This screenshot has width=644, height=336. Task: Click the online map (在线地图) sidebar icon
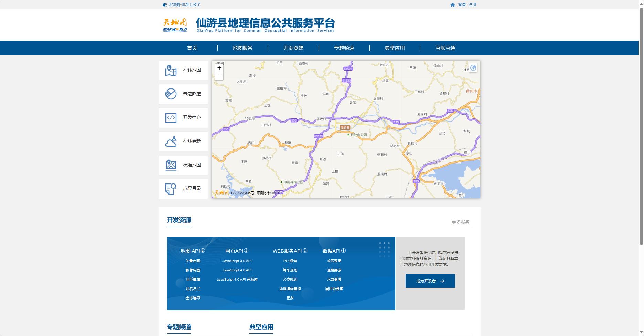click(x=171, y=71)
